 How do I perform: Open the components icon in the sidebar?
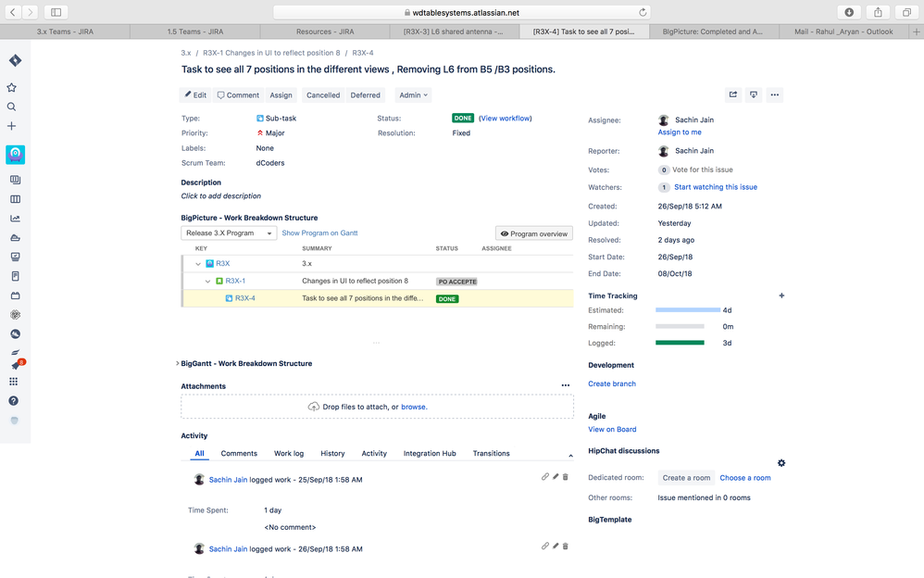16,295
